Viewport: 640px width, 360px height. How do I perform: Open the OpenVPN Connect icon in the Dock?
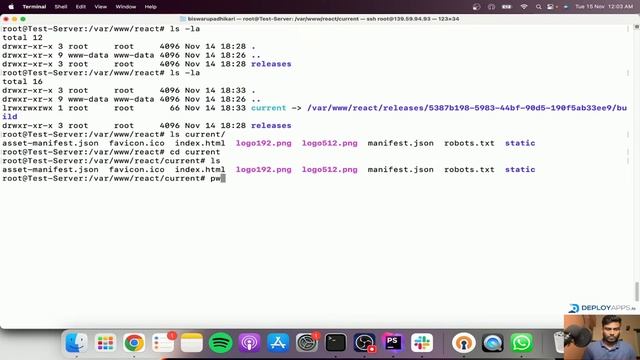click(x=464, y=343)
